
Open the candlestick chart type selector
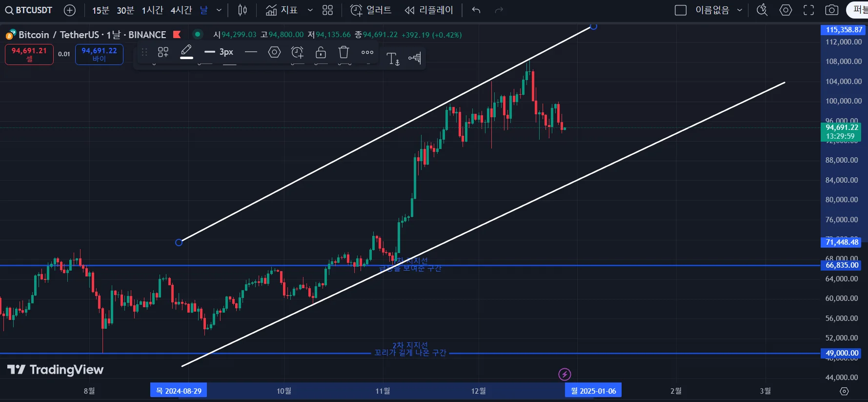242,10
